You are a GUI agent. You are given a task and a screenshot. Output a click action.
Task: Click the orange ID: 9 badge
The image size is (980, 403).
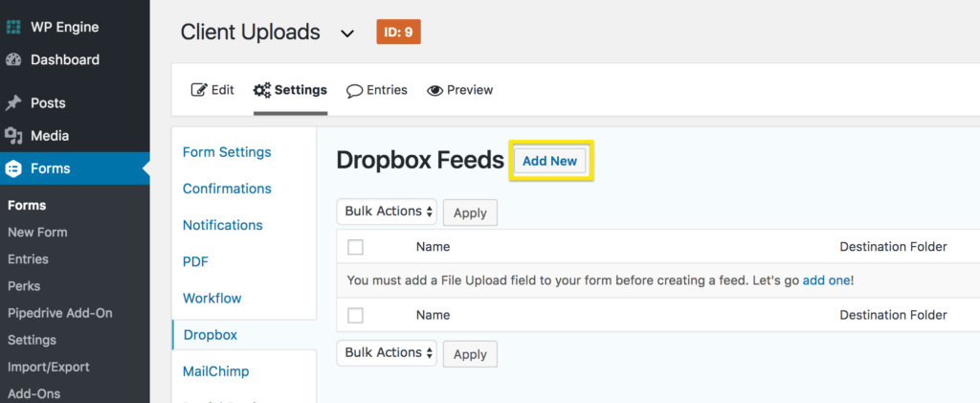(398, 32)
